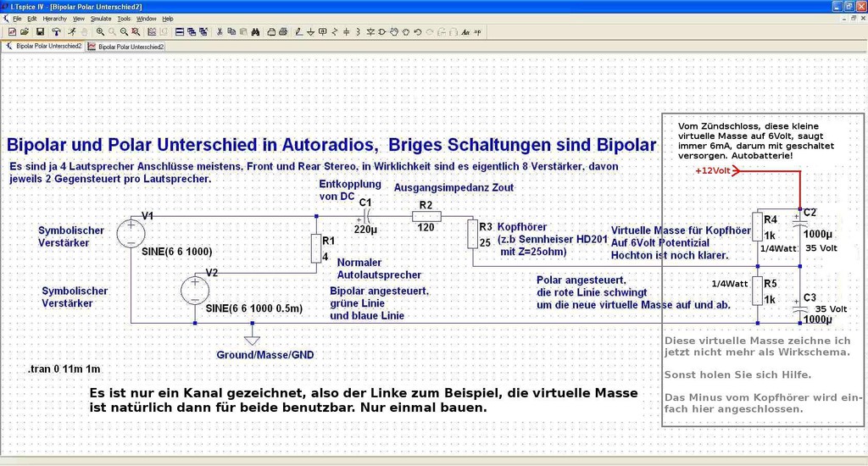Run the simulation with the running man
Image resolution: width=868 pixels, height=466 pixels.
(72, 32)
